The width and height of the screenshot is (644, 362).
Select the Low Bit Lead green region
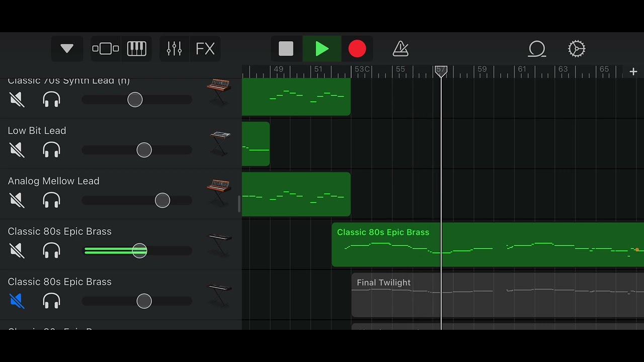click(x=256, y=144)
